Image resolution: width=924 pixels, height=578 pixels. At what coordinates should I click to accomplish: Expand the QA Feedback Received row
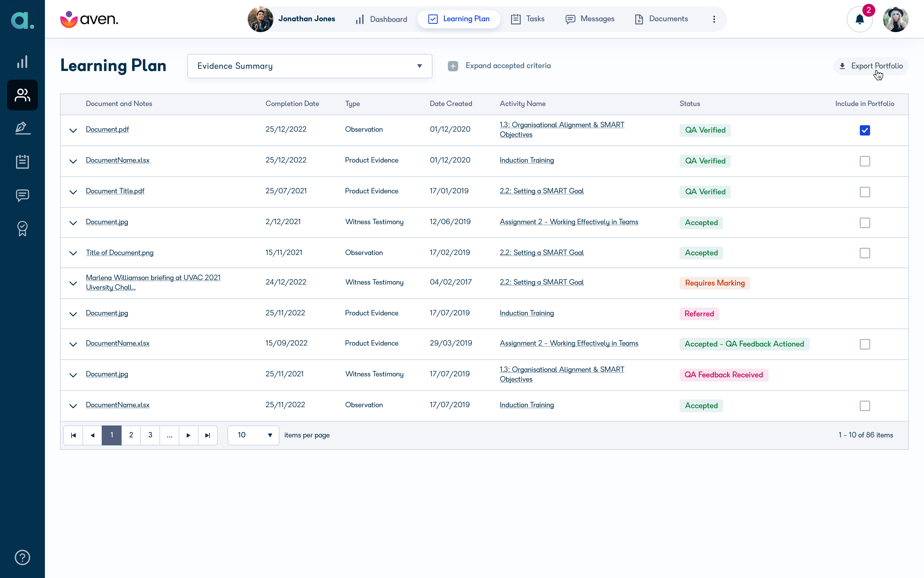click(73, 375)
